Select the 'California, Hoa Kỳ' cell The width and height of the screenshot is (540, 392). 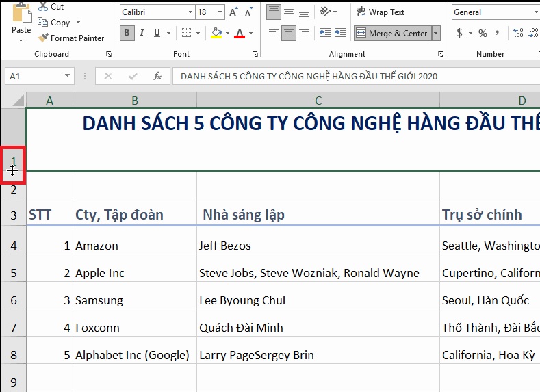tap(490, 350)
